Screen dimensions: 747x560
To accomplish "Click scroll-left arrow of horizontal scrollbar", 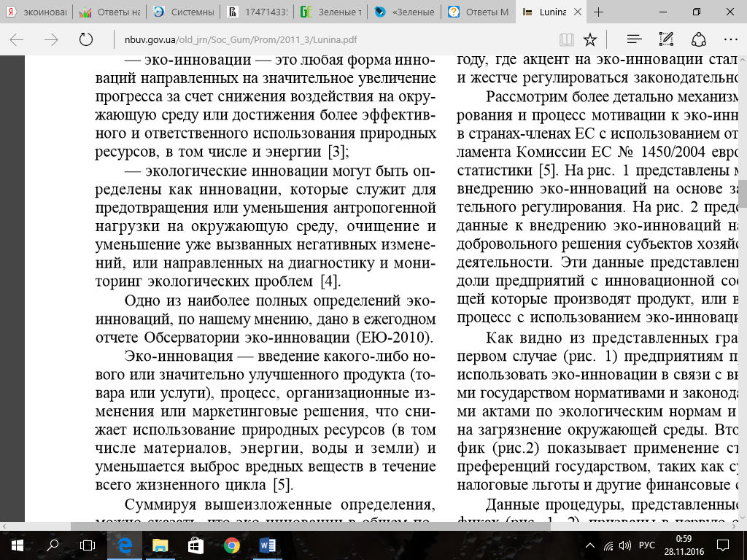I will tap(4, 526).
